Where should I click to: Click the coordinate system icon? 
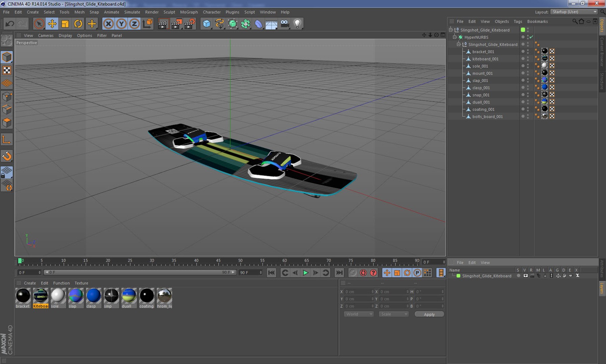coord(147,24)
